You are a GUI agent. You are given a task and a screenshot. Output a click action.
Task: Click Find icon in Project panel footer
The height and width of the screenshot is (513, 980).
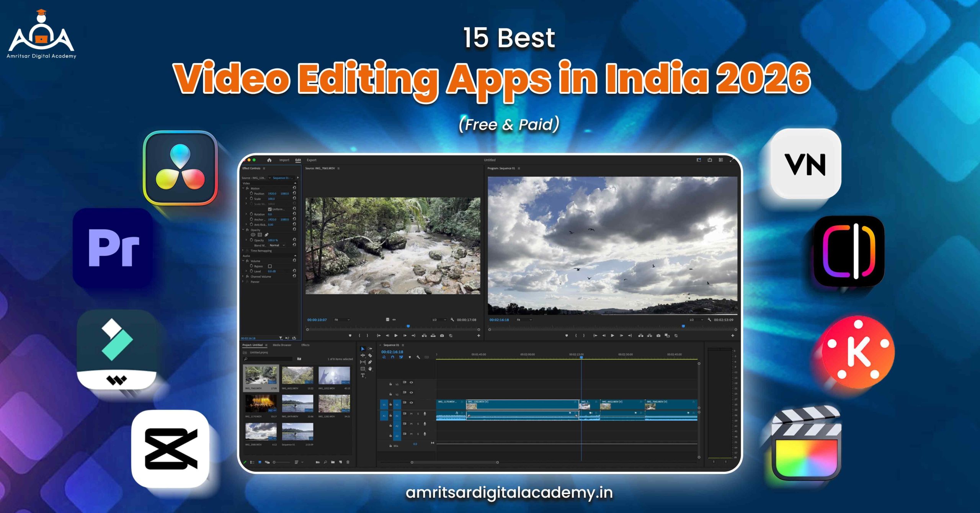pyautogui.click(x=325, y=462)
